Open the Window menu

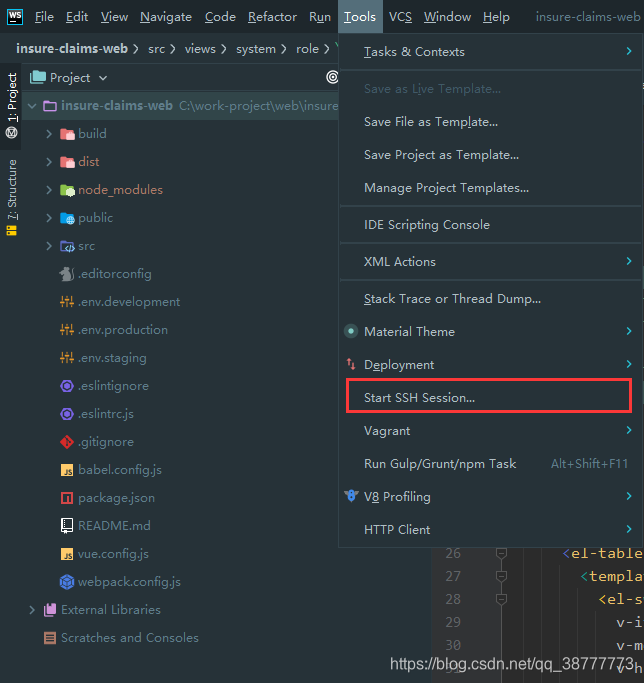pyautogui.click(x=447, y=17)
